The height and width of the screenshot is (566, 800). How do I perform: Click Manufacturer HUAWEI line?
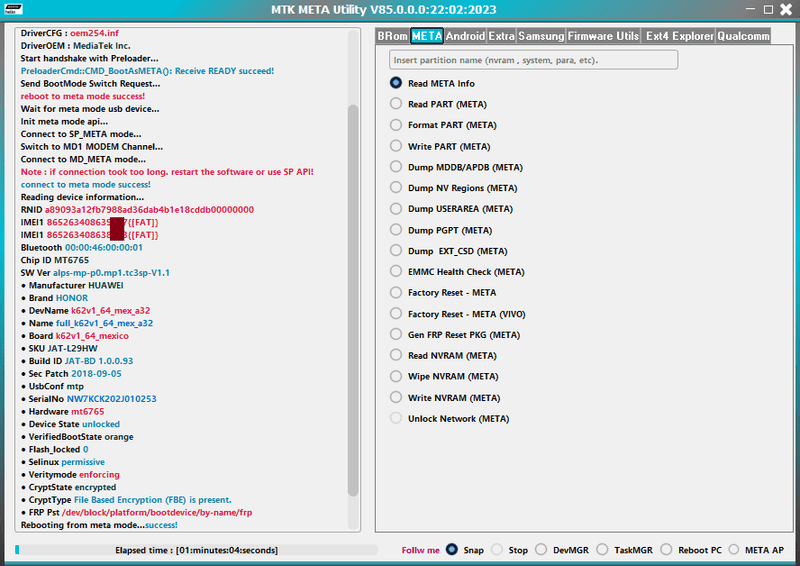point(72,285)
